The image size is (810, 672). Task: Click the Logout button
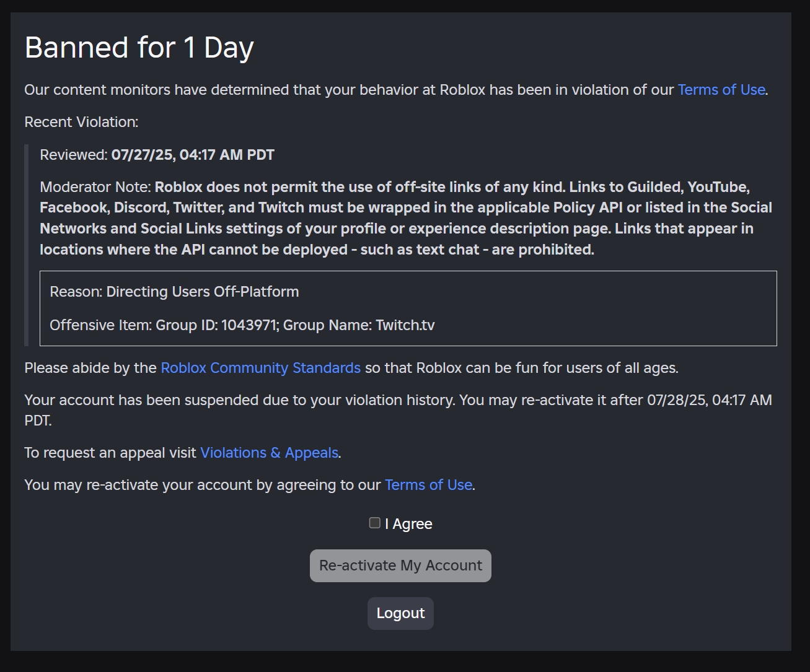(400, 613)
